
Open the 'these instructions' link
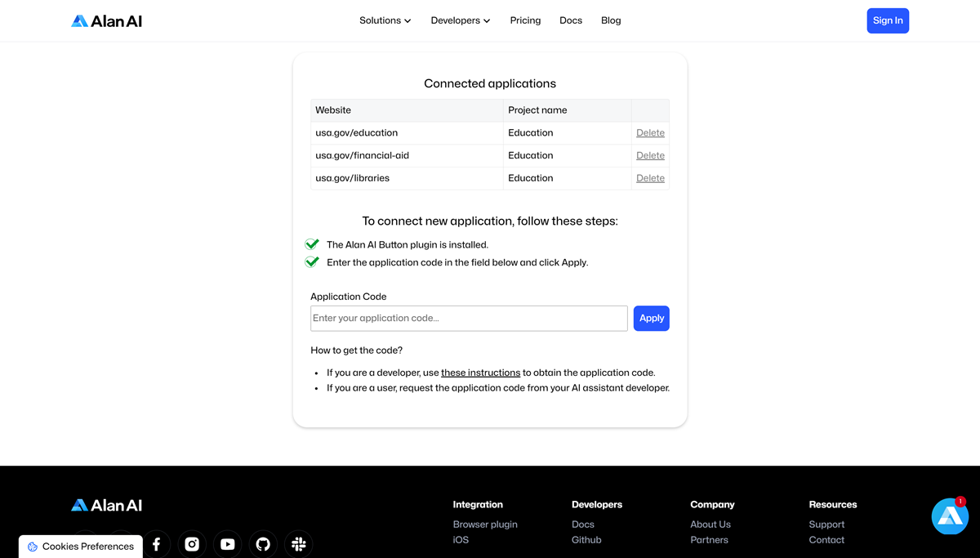[480, 373]
